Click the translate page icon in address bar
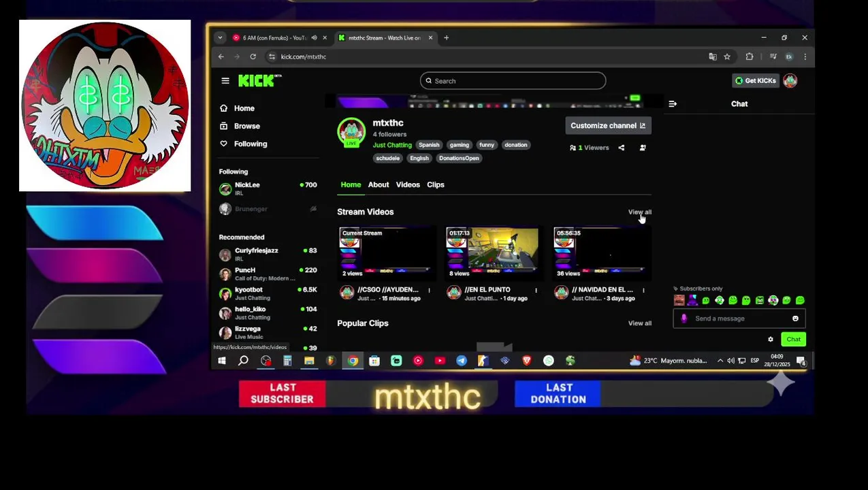The height and width of the screenshot is (490, 868). click(x=713, y=57)
